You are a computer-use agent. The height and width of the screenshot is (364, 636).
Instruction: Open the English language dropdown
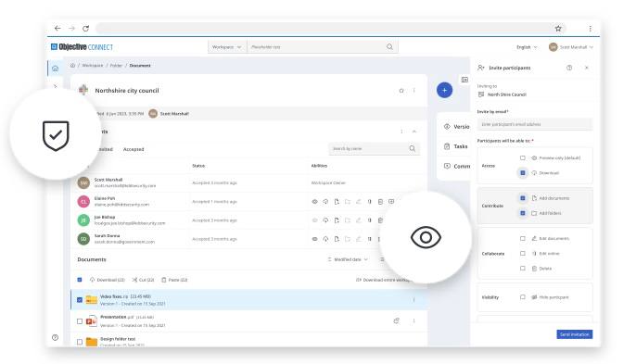coord(527,47)
